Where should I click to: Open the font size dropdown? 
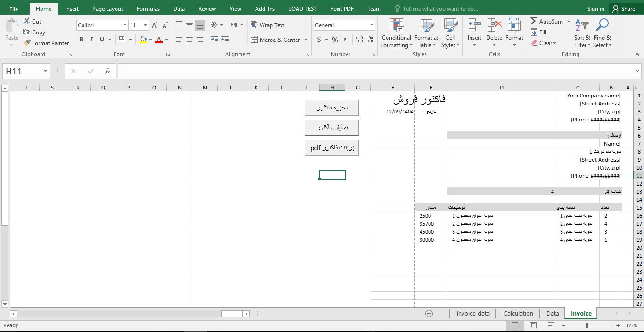(x=145, y=25)
